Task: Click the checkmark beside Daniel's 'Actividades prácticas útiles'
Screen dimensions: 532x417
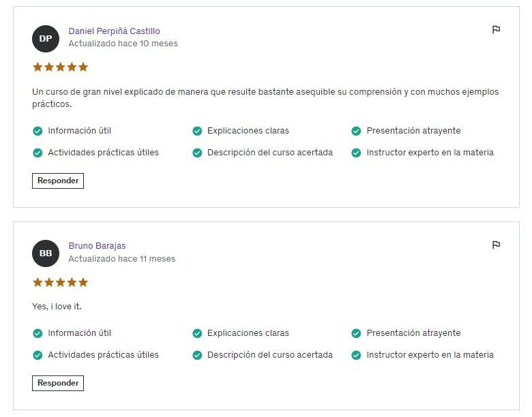Action: click(x=38, y=153)
